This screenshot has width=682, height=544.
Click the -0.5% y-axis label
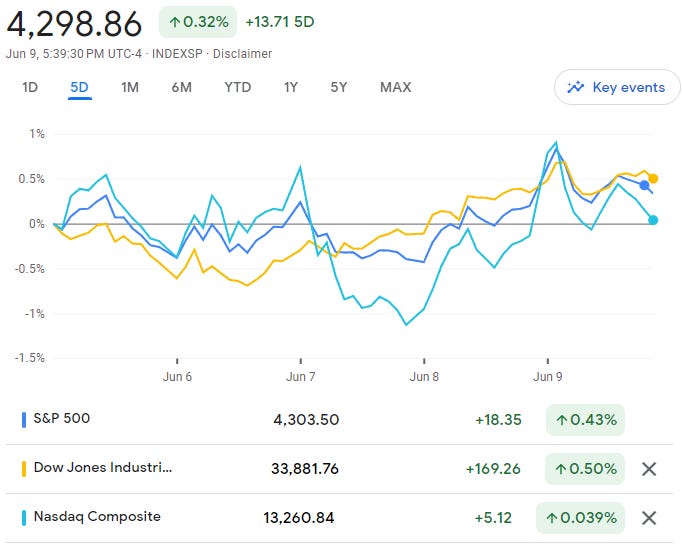point(30,269)
